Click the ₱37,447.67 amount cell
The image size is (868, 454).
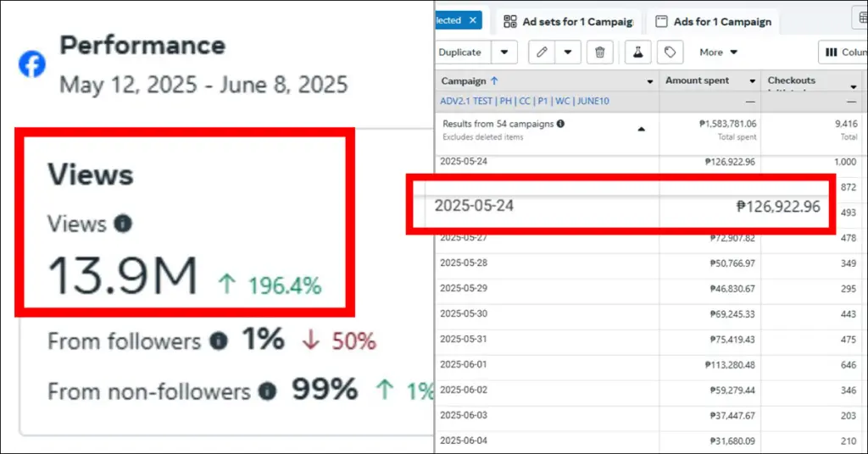(732, 416)
